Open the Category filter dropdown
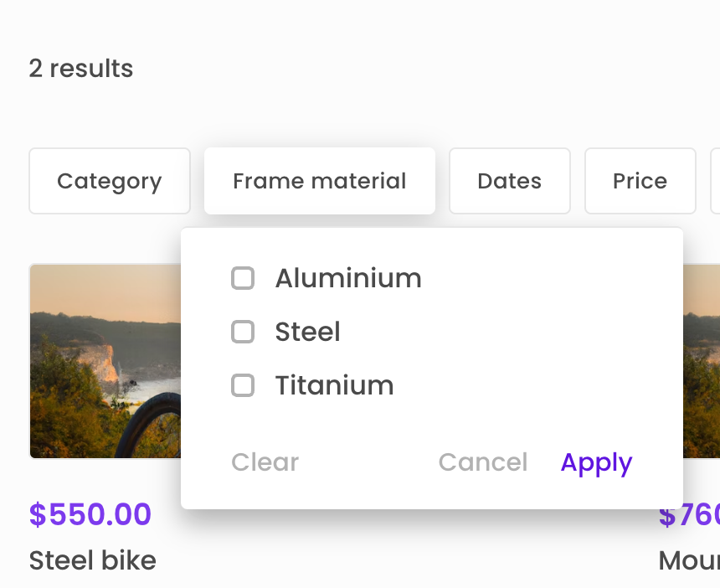The width and height of the screenshot is (720, 588). coord(109,181)
